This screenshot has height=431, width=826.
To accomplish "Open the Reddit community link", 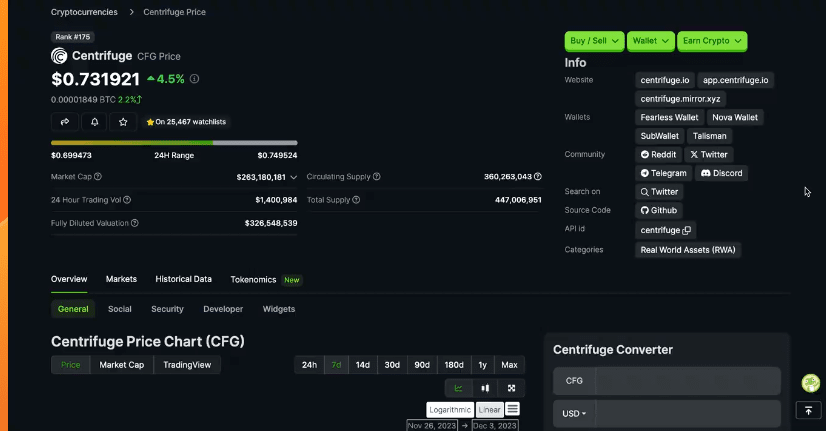I will (x=658, y=154).
